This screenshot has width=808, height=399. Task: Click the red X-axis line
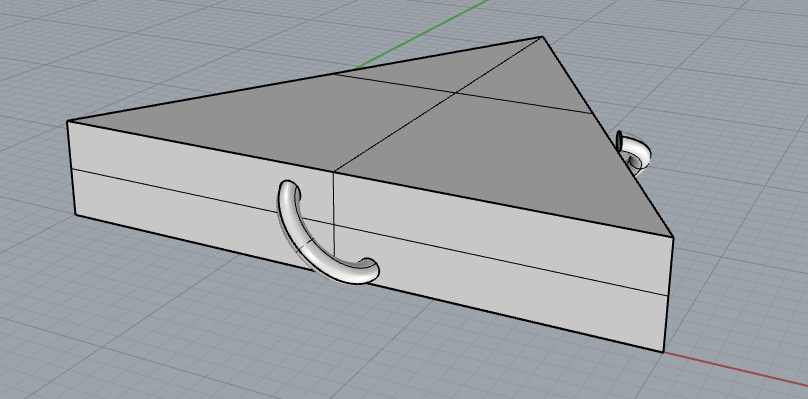735,369
